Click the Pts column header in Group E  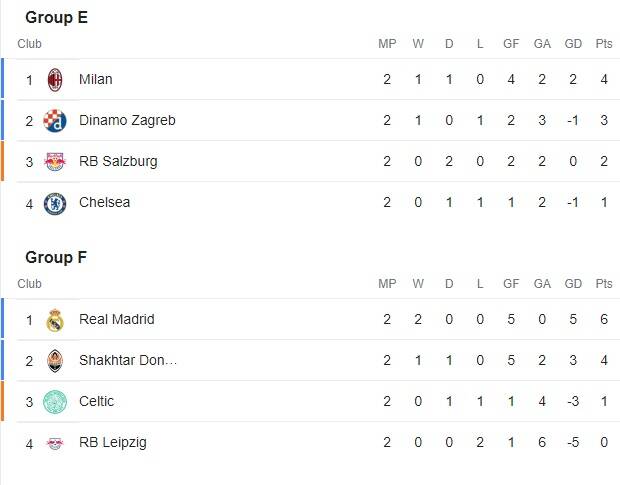(x=603, y=44)
